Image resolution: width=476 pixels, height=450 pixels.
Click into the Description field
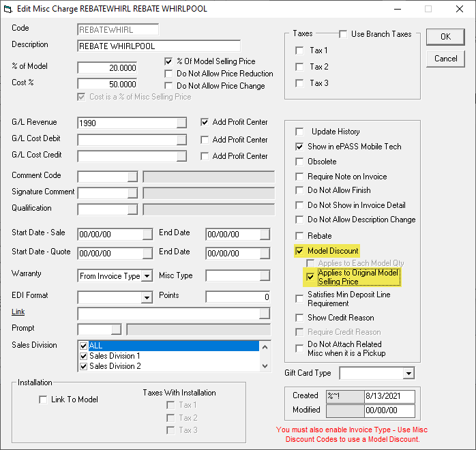tap(159, 46)
